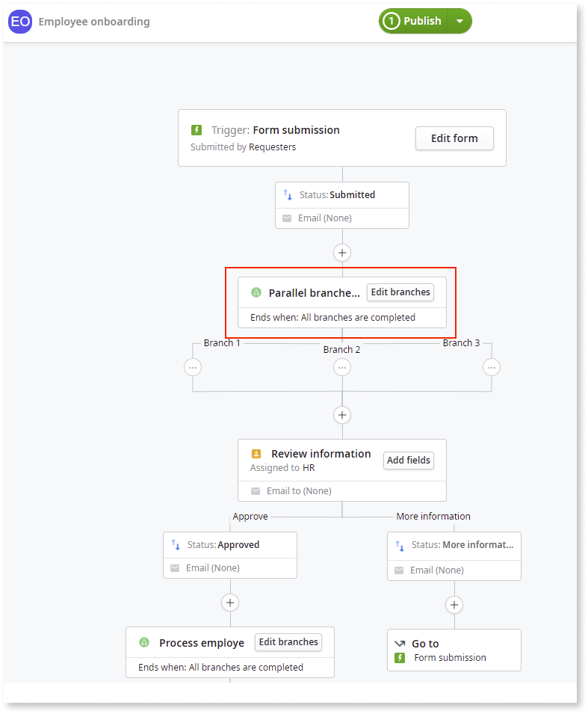The width and height of the screenshot is (588, 714).
Task: Edit branches of Process employe step
Action: 288,641
